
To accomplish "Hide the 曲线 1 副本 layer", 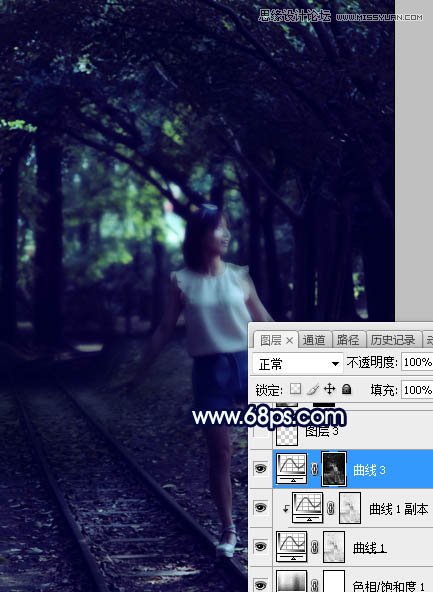I will click(x=260, y=508).
